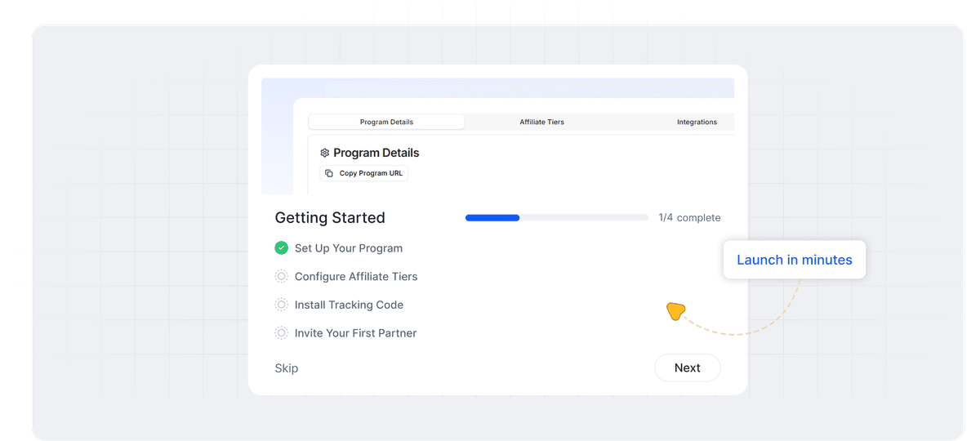This screenshot has width=980, height=441.
Task: Open the Affiliate Tiers tab
Action: (541, 122)
